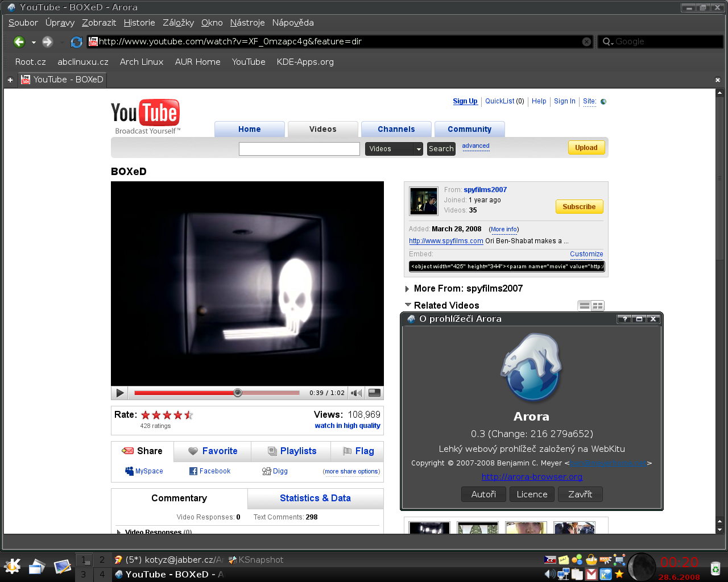Open the KDE K menu launcher

[12, 566]
